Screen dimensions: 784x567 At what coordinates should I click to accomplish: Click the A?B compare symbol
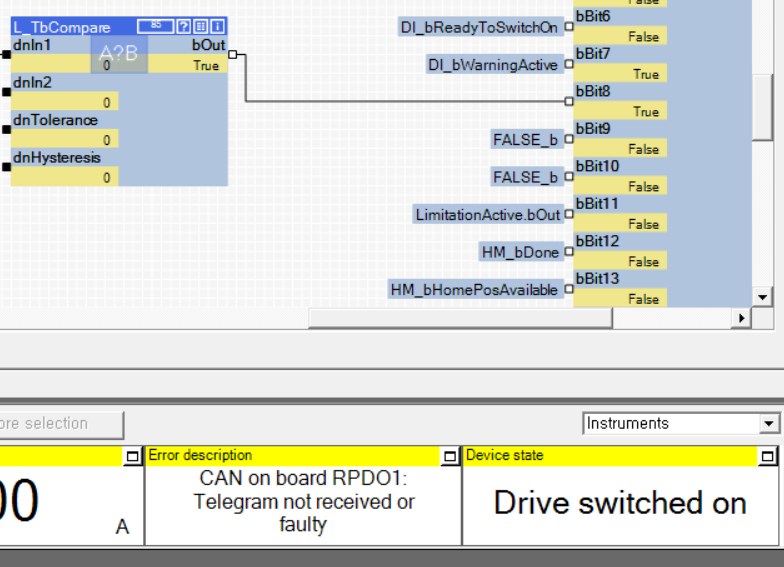click(x=118, y=54)
